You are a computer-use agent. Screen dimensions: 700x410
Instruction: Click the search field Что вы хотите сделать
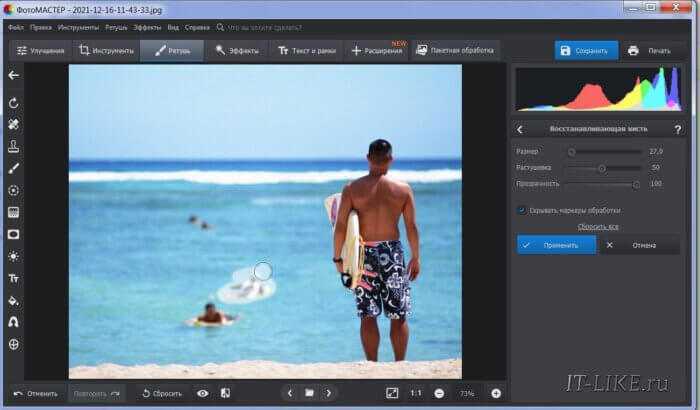(264, 28)
